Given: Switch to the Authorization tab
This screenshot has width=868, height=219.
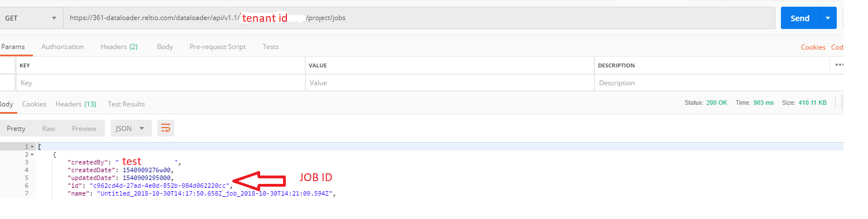Looking at the screenshot, I should coord(63,47).
